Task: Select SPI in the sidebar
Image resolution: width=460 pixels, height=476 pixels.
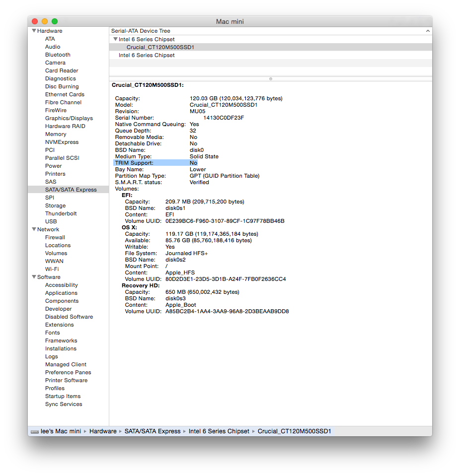Action: coord(50,198)
